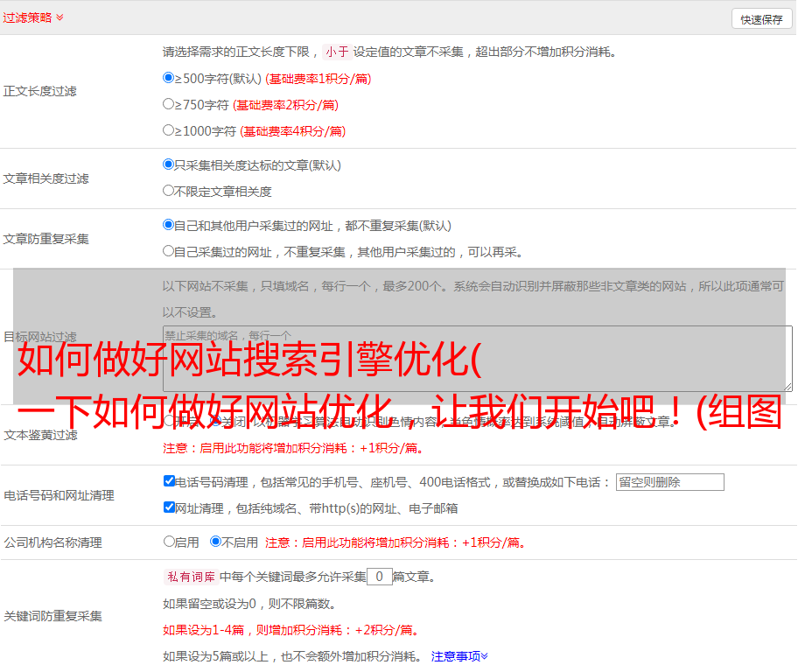
Task: Collapse the 过滤策略 section header
Action: coord(33,17)
